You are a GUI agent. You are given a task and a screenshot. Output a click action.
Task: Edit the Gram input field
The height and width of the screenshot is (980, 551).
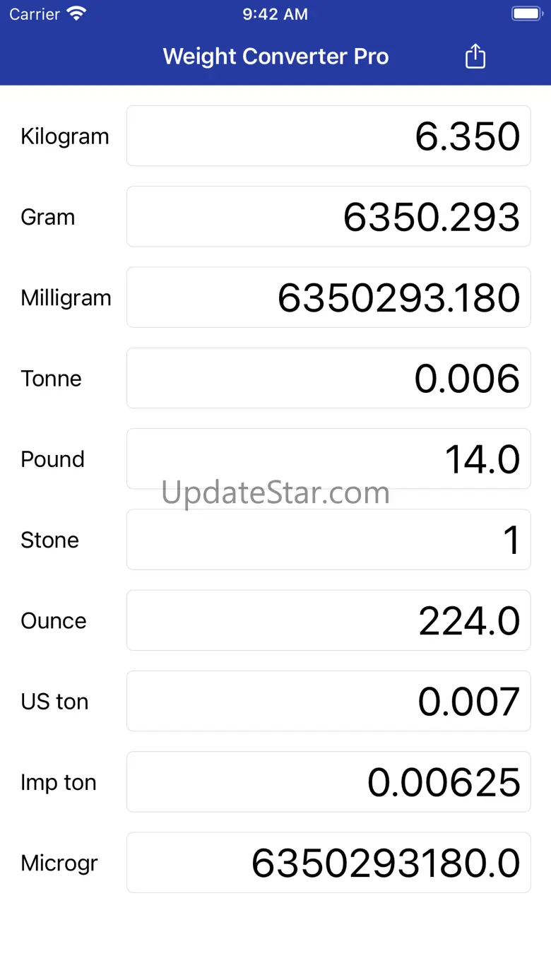328,216
